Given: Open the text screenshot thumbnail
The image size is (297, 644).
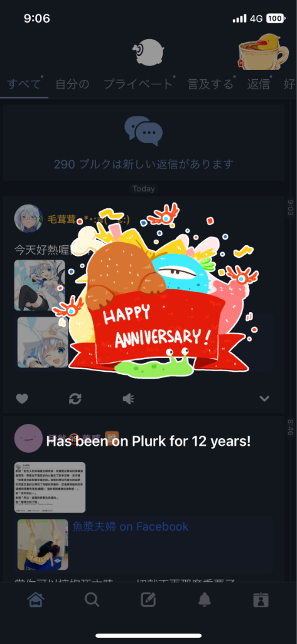Looking at the screenshot, I should tap(50, 487).
